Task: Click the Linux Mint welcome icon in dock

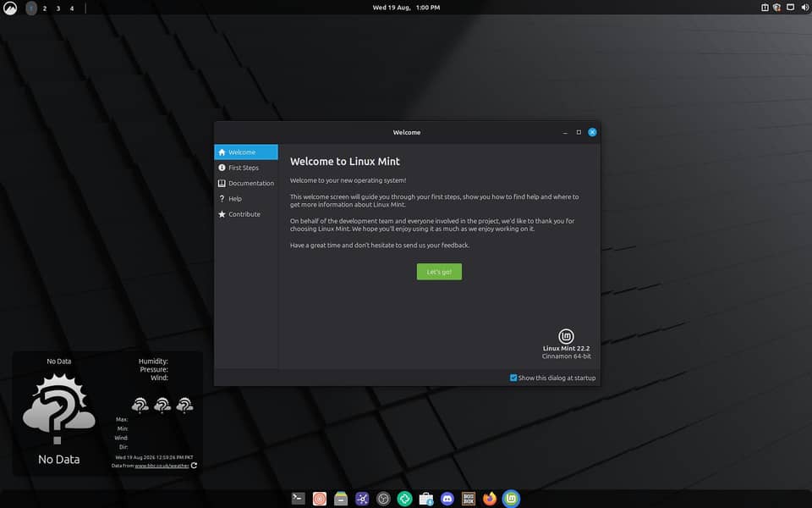Action: pyautogui.click(x=511, y=499)
